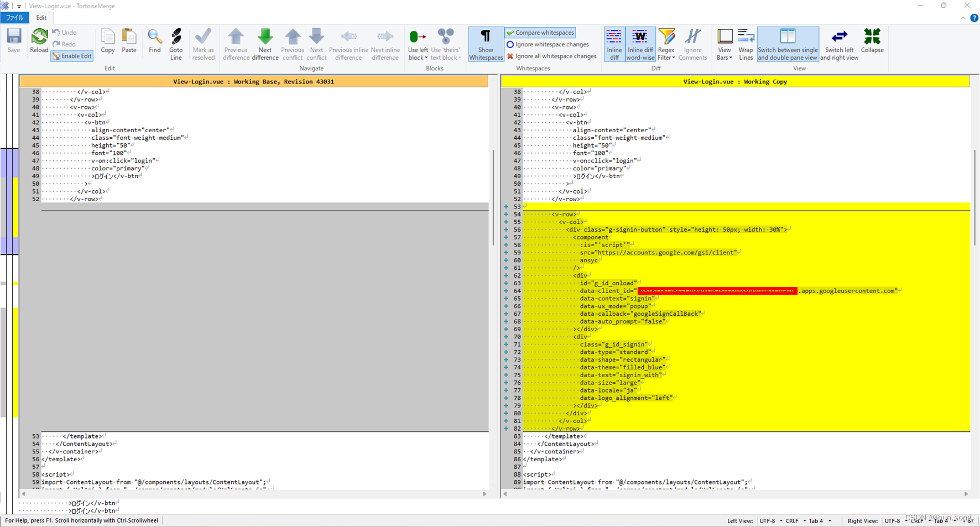Click line 53 </template> in left pane
980x527 pixels.
85,436
